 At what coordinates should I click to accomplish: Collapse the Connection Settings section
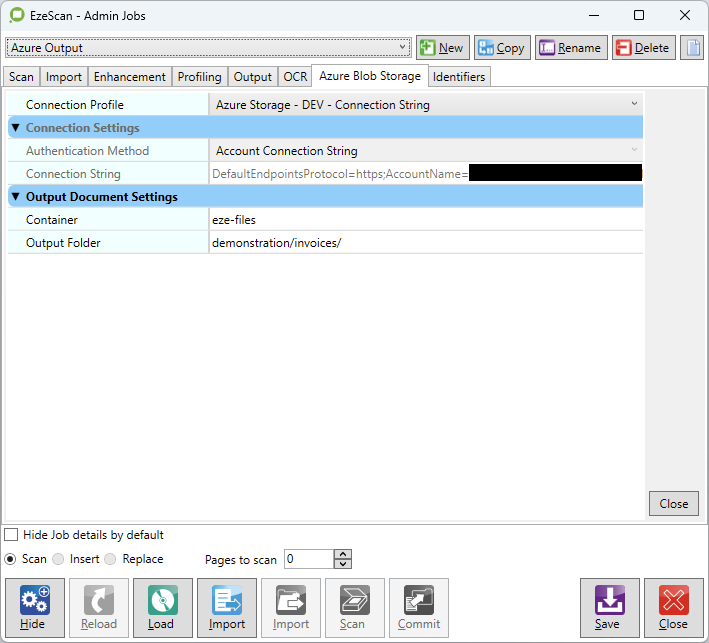tap(15, 128)
